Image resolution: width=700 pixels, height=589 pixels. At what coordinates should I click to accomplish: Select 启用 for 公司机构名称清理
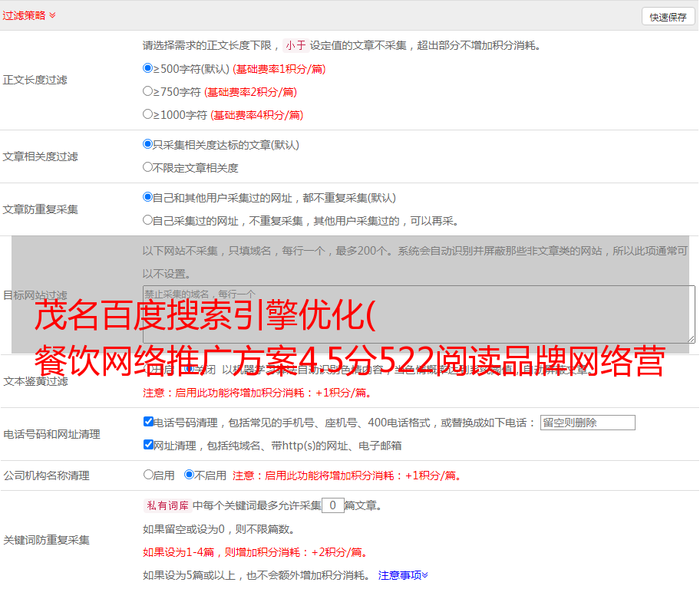(x=148, y=475)
